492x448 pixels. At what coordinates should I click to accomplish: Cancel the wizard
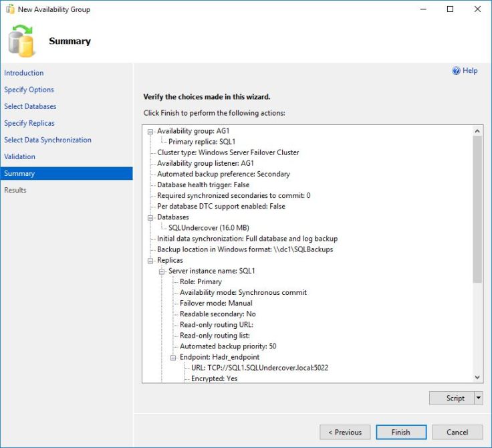(x=457, y=433)
